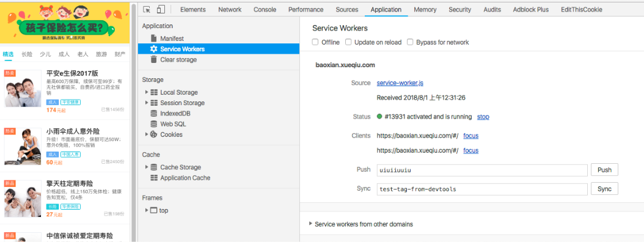
Task: Enable Bypass for network checkbox
Action: (x=410, y=42)
